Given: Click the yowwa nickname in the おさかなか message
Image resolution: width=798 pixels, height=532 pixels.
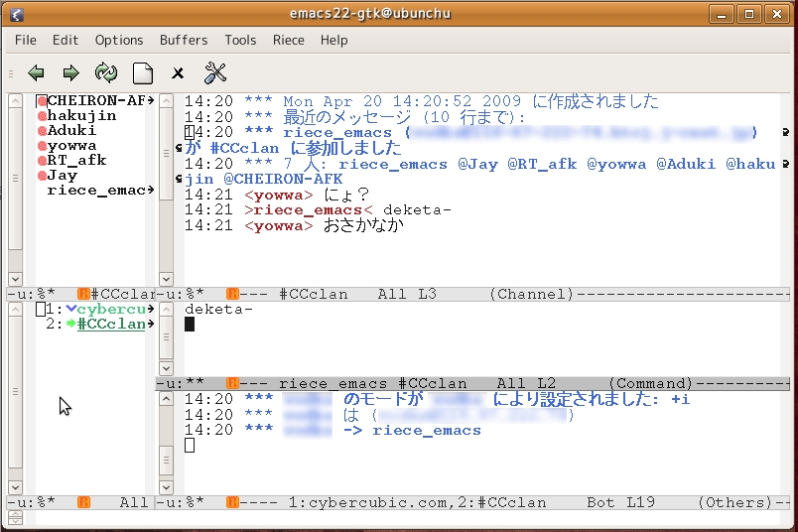Looking at the screenshot, I should [278, 225].
